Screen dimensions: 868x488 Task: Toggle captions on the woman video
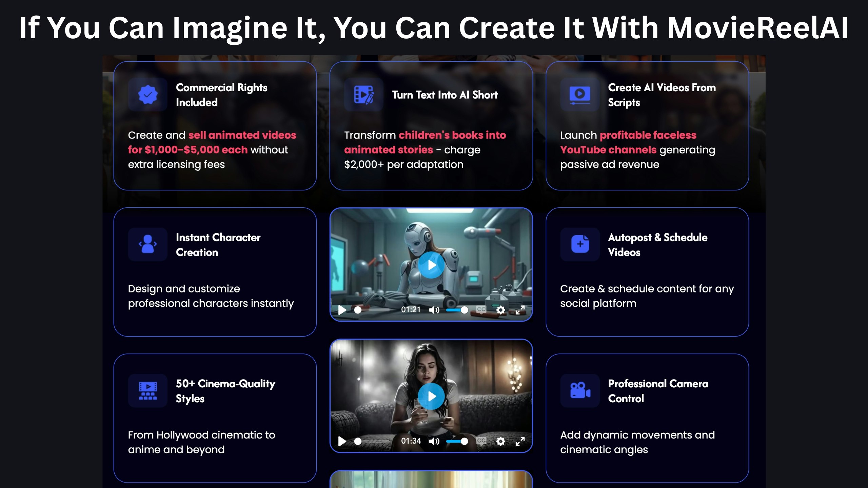pos(481,441)
